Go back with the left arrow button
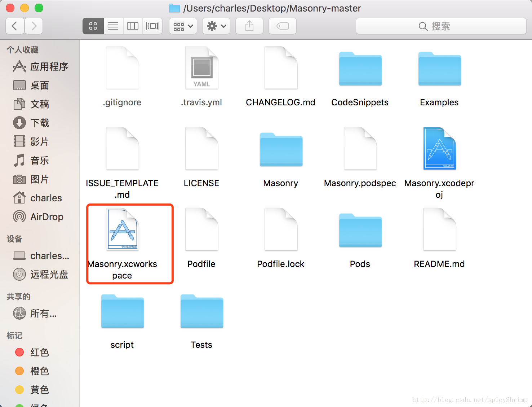The image size is (532, 407). click(15, 26)
